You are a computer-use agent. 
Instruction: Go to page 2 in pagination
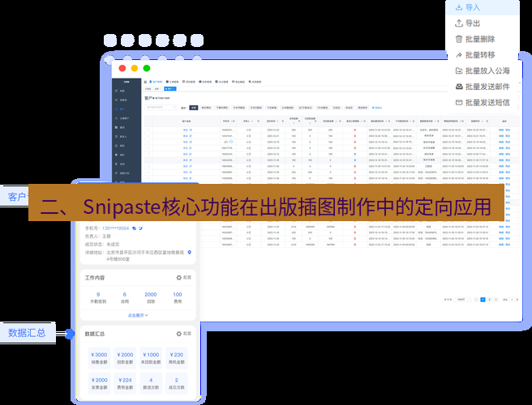[489, 300]
